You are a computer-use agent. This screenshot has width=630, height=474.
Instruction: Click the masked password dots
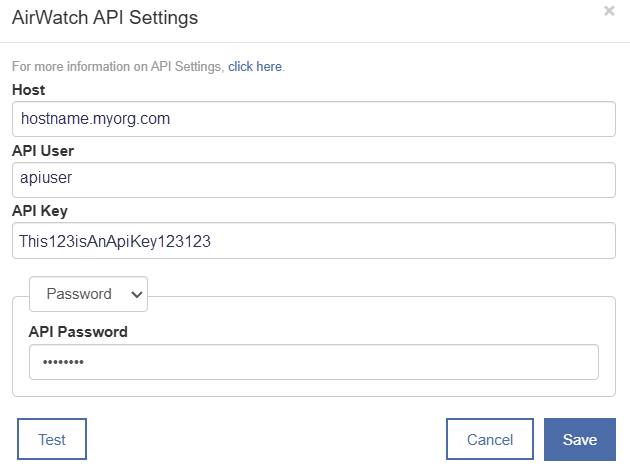pos(63,362)
